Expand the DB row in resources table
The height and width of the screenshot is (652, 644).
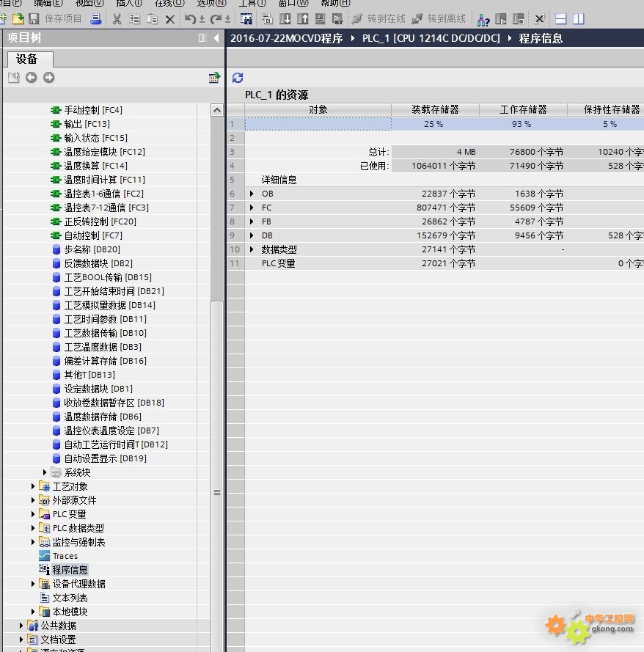[252, 235]
